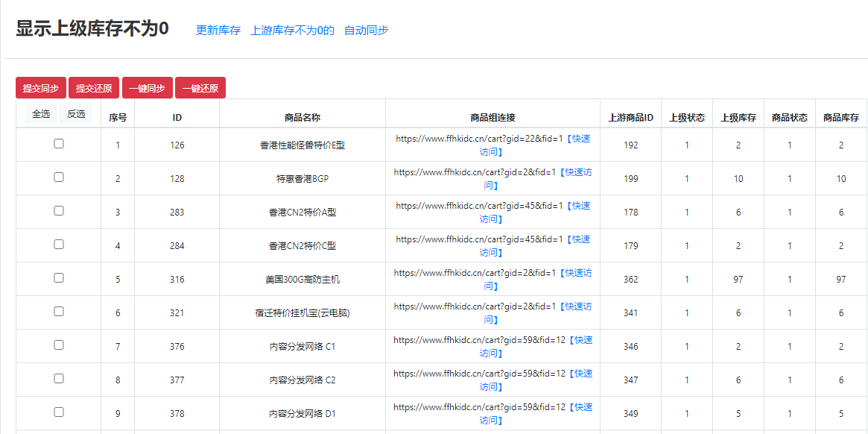Click the 一键还原 button
This screenshot has width=868, height=434.
[200, 88]
